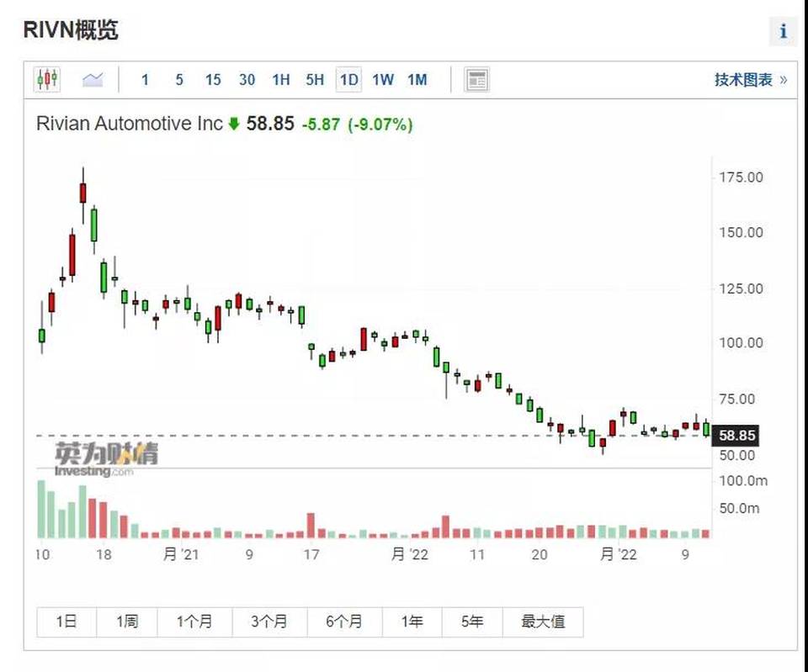Image resolution: width=808 pixels, height=672 pixels.
Task: Select the 5 minute interval
Action: coord(178,80)
